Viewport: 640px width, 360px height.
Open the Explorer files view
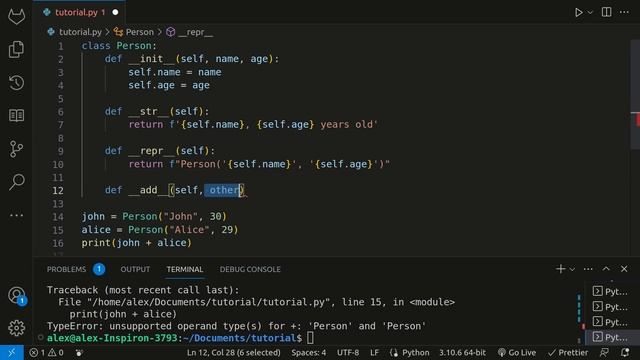(16, 49)
